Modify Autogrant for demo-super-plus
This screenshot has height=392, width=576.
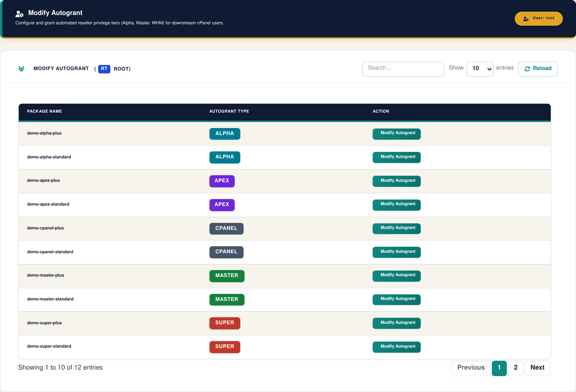pyautogui.click(x=396, y=323)
